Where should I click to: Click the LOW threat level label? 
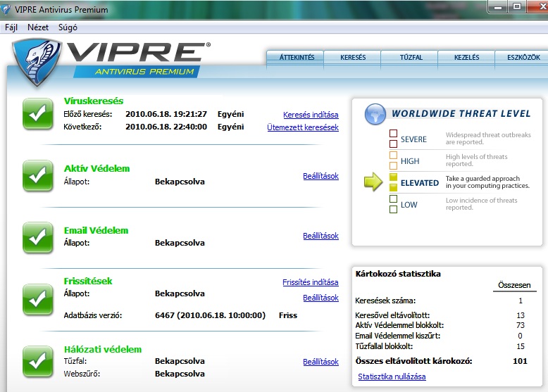coord(409,205)
